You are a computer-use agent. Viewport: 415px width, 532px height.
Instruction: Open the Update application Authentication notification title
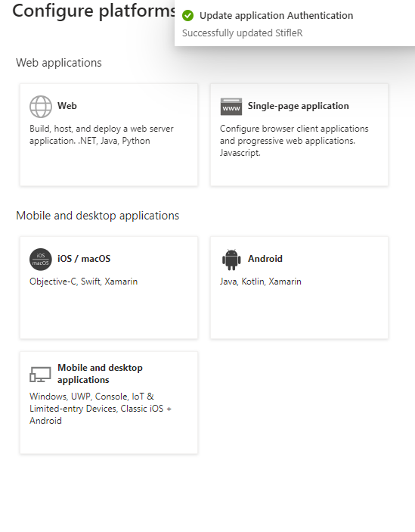[277, 16]
